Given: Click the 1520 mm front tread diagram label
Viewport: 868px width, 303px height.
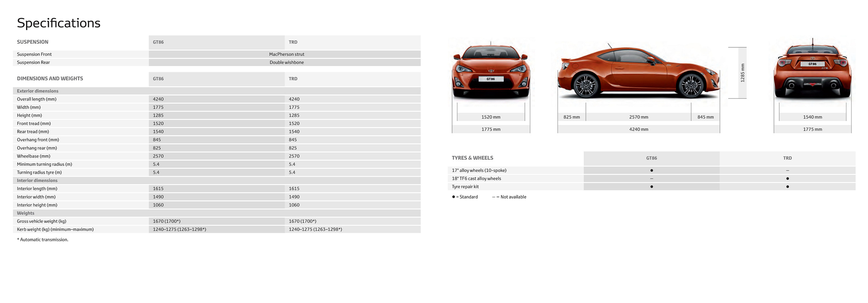Looking at the screenshot, I should click(x=491, y=117).
